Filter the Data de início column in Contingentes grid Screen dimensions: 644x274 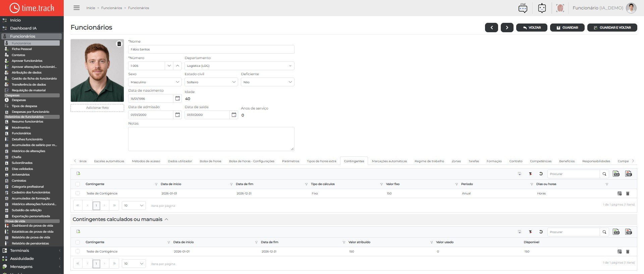coord(231,184)
